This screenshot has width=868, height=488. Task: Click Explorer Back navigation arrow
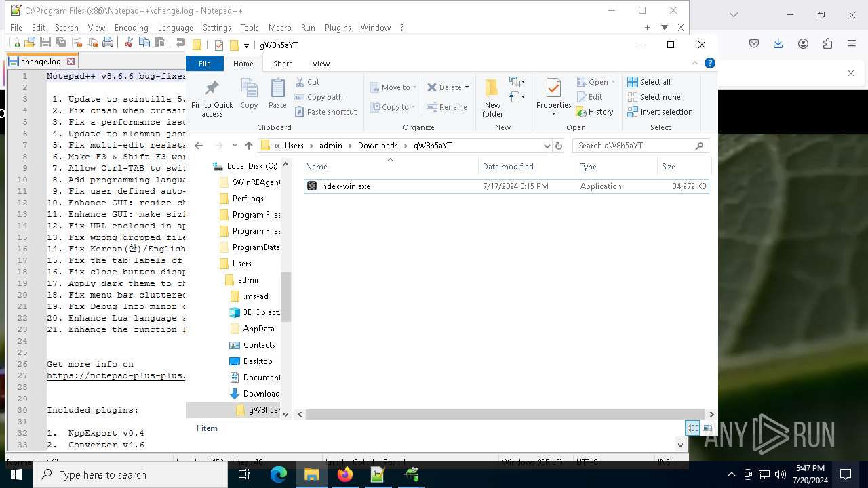click(x=198, y=146)
